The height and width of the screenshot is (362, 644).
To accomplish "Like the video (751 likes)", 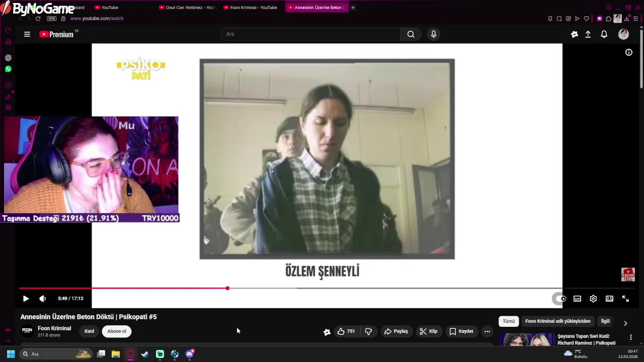I will (x=346, y=331).
